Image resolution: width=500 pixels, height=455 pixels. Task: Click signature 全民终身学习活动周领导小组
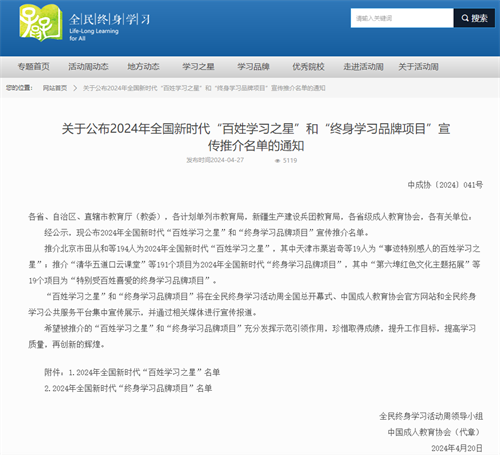point(431,416)
